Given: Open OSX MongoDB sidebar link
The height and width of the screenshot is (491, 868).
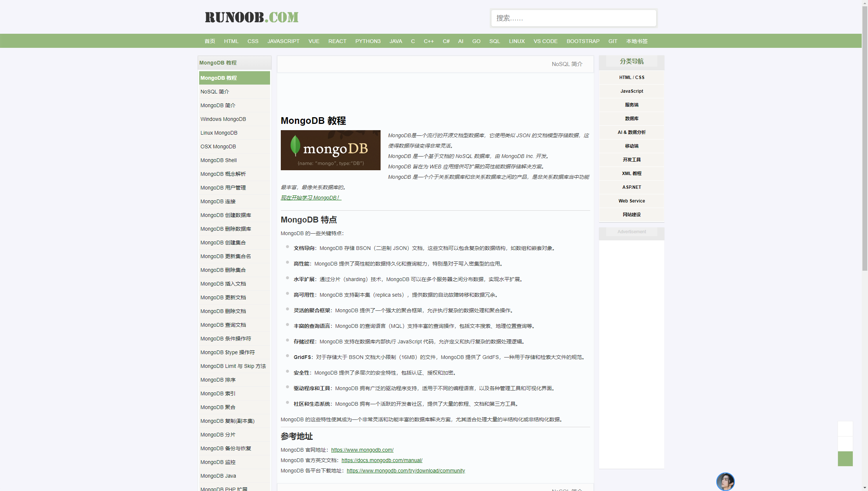Looking at the screenshot, I should coord(234,146).
